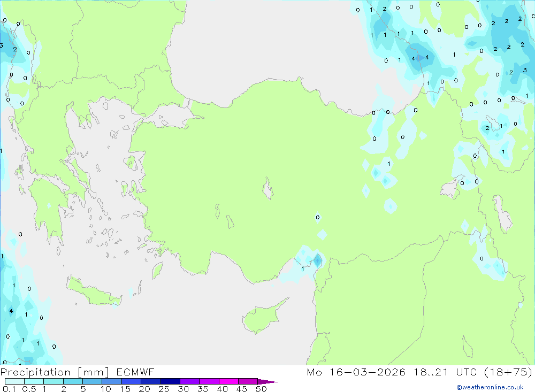Viewport: 535px width, 392px height.
Task: Select the 20–25 mm dark blue swatch
Action: point(151,381)
